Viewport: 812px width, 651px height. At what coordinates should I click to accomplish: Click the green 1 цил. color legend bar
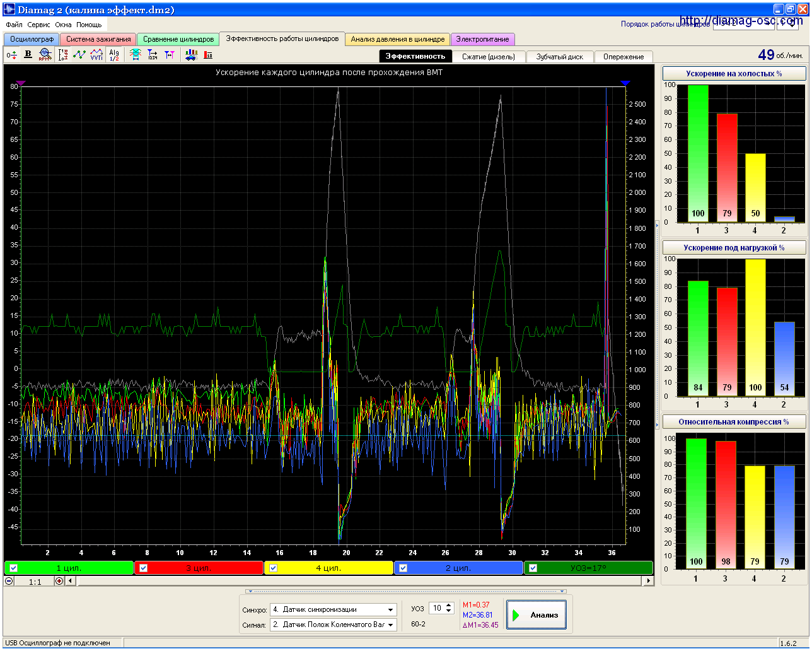coord(69,568)
